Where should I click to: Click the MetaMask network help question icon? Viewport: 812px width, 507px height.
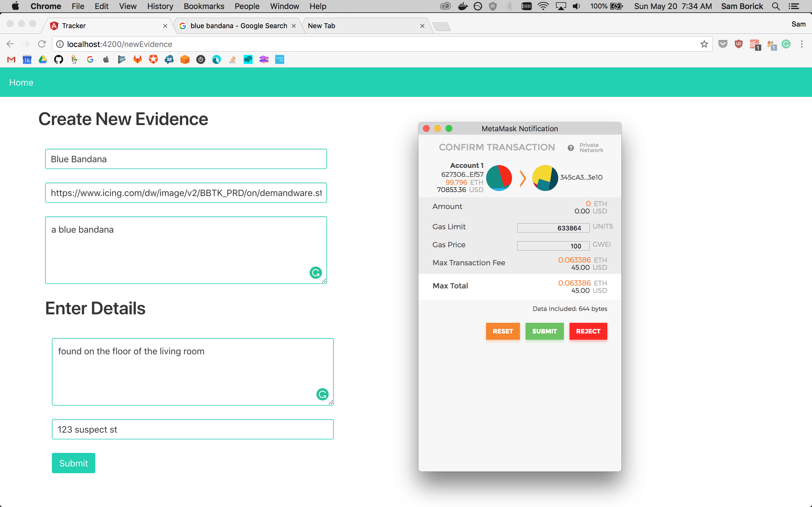[x=571, y=148]
